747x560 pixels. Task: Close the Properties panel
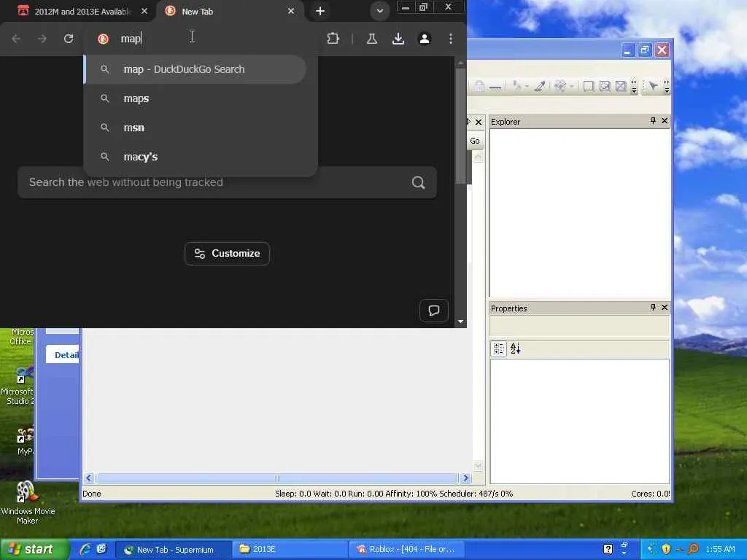(x=665, y=308)
